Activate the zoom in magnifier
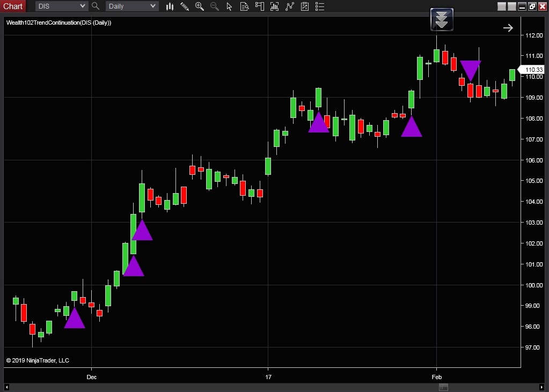The image size is (549, 392). pyautogui.click(x=200, y=6)
